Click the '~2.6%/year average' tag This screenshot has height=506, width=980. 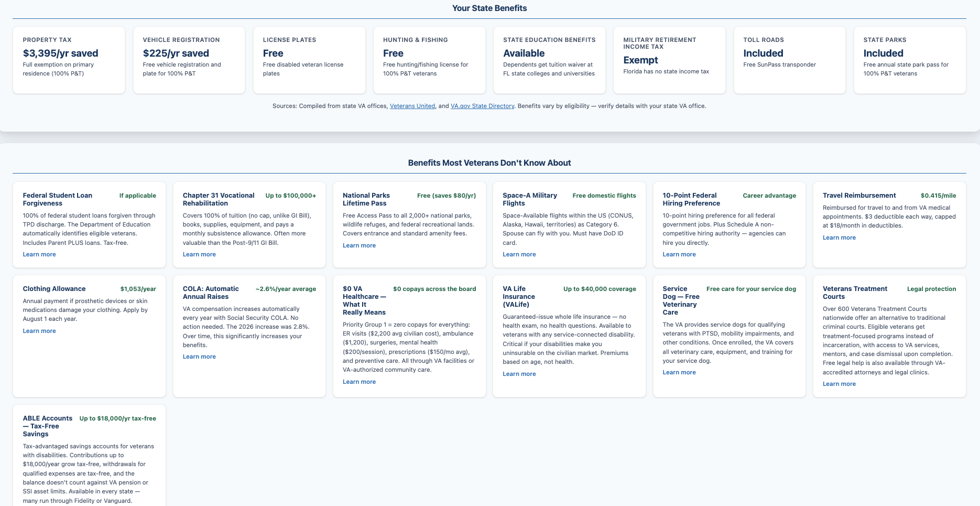tap(286, 289)
